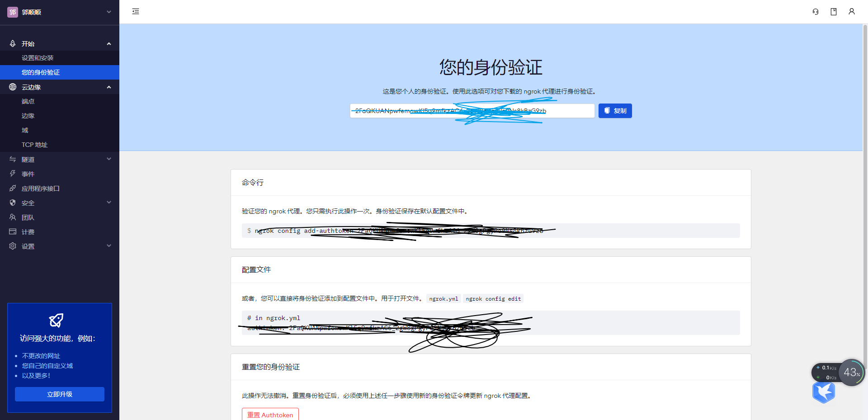Image resolution: width=868 pixels, height=420 pixels.
Task: Click the rocket icon beside 开始
Action: 13,44
